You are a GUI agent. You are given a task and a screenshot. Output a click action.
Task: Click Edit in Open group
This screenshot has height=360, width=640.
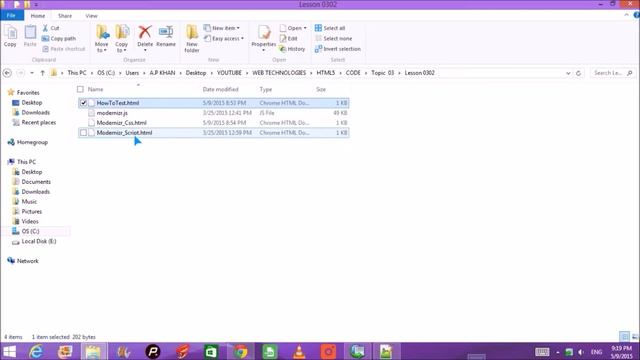pos(289,38)
